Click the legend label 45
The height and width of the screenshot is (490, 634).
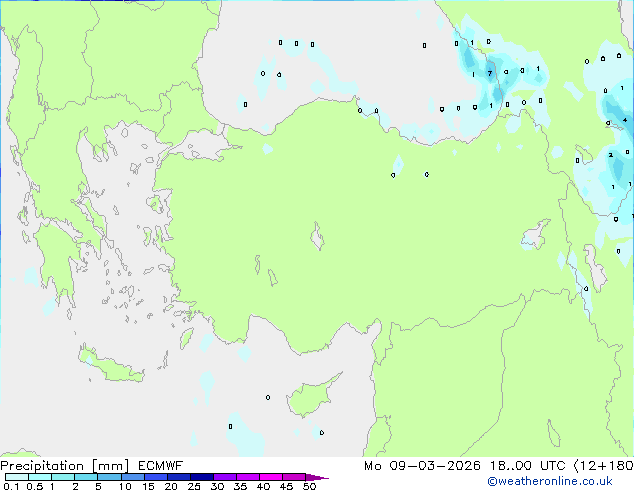pyautogui.click(x=286, y=486)
